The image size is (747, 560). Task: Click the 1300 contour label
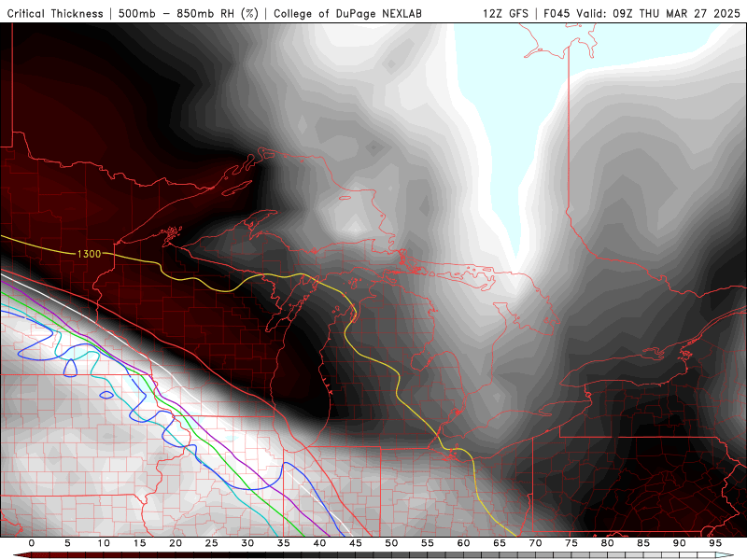point(89,254)
